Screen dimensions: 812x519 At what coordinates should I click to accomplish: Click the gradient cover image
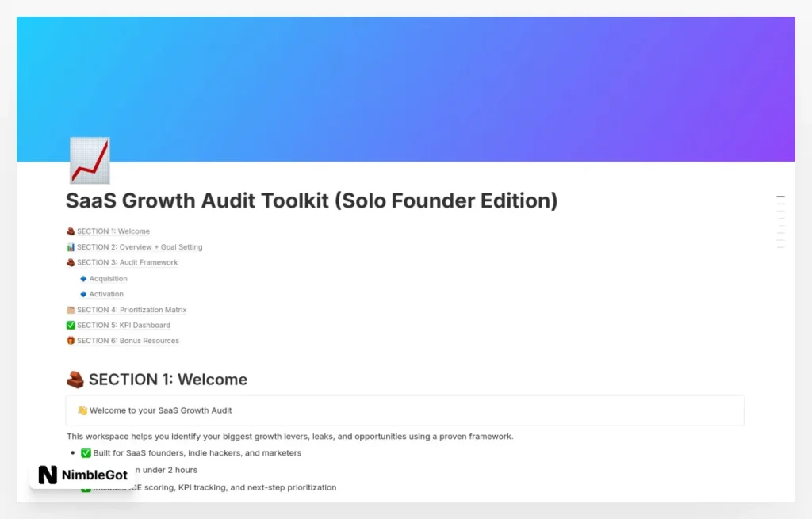[x=444, y=79]
